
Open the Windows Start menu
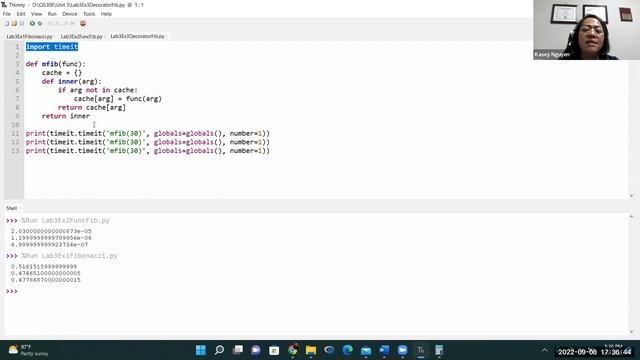[201, 350]
